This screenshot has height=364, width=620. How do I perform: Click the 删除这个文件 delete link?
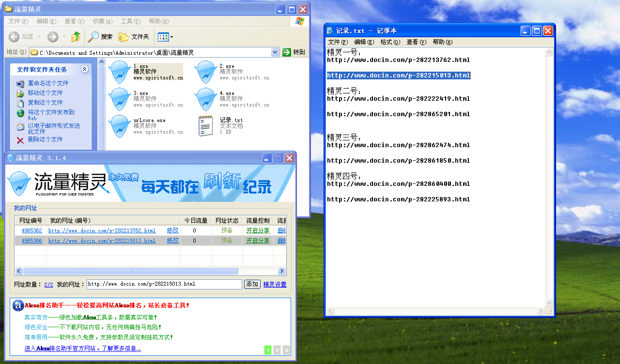[45, 139]
